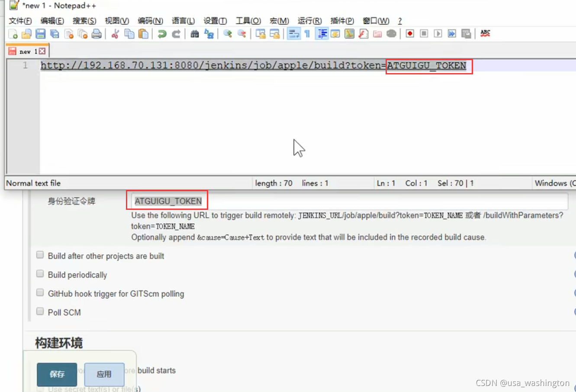The height and width of the screenshot is (392, 576).
Task: Check the 'Poll SCM' option
Action: [40, 312]
